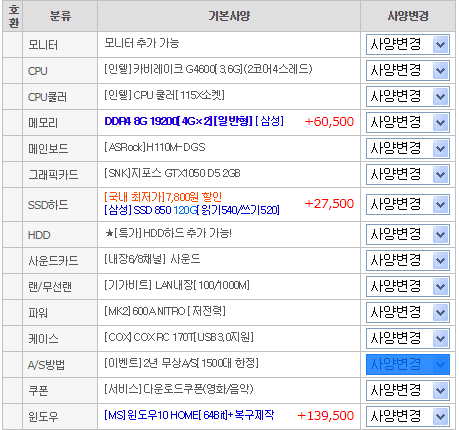Expand the CPU쿨러 row 사양변경 dropdown
The image size is (459, 430).
pyautogui.click(x=408, y=96)
